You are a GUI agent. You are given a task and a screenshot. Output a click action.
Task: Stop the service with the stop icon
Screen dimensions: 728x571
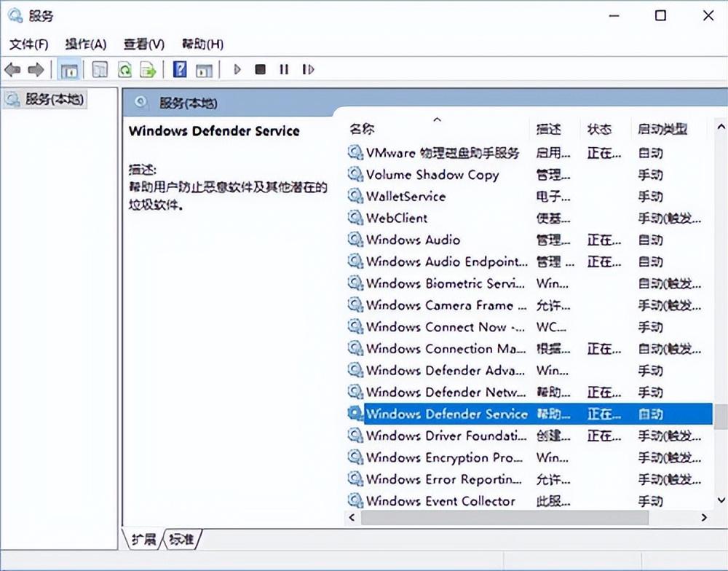coord(261,69)
